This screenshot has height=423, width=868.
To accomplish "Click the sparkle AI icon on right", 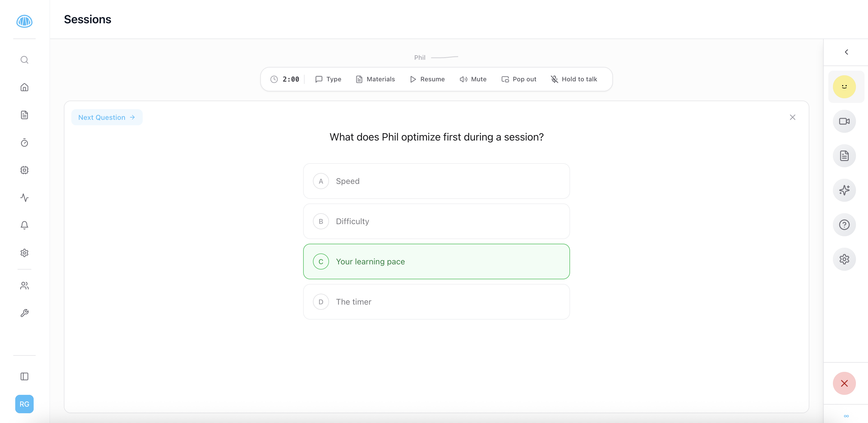I will (x=844, y=190).
